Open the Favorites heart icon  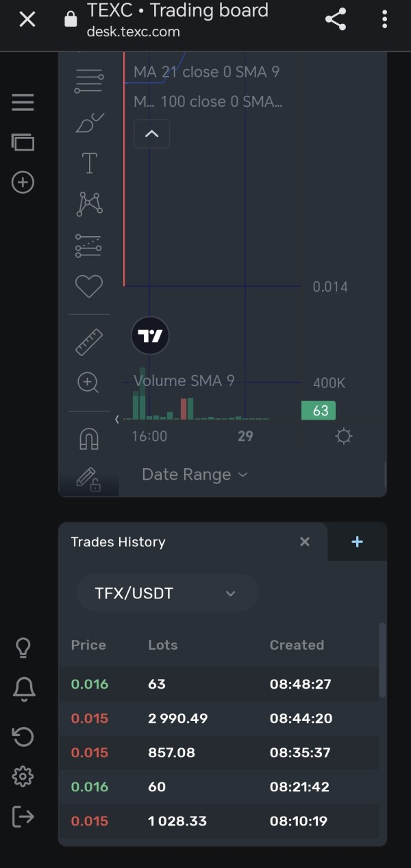pos(89,286)
